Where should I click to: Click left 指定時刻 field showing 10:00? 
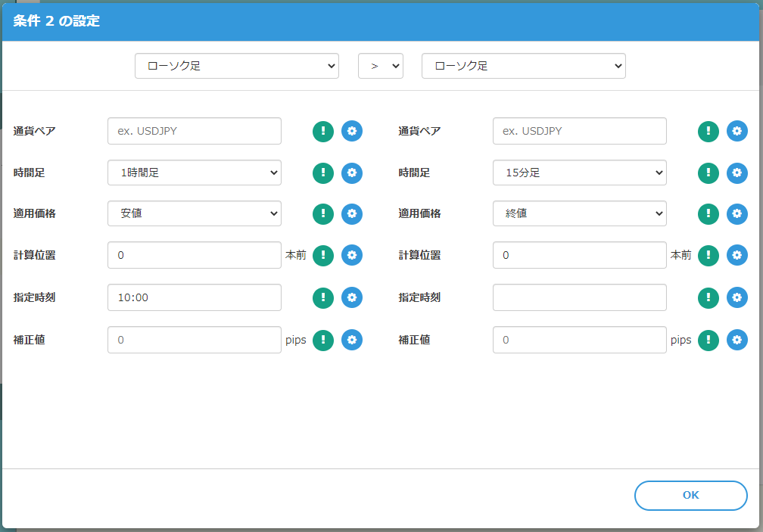click(x=195, y=297)
